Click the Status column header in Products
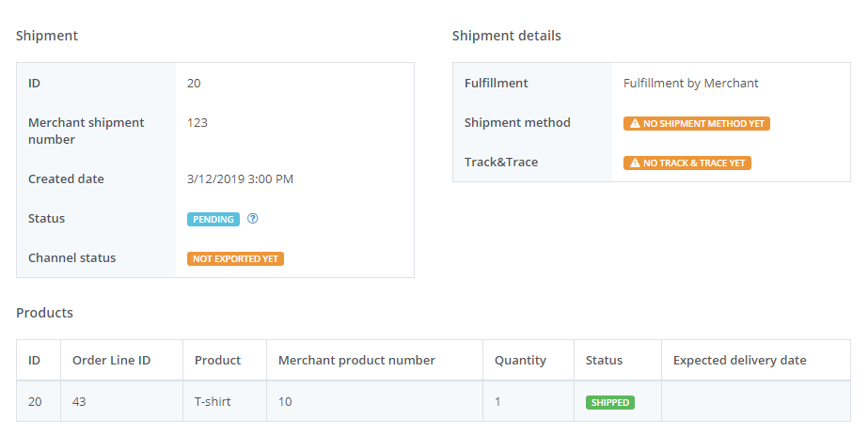Viewport: 868px width, 434px height. pos(604,360)
